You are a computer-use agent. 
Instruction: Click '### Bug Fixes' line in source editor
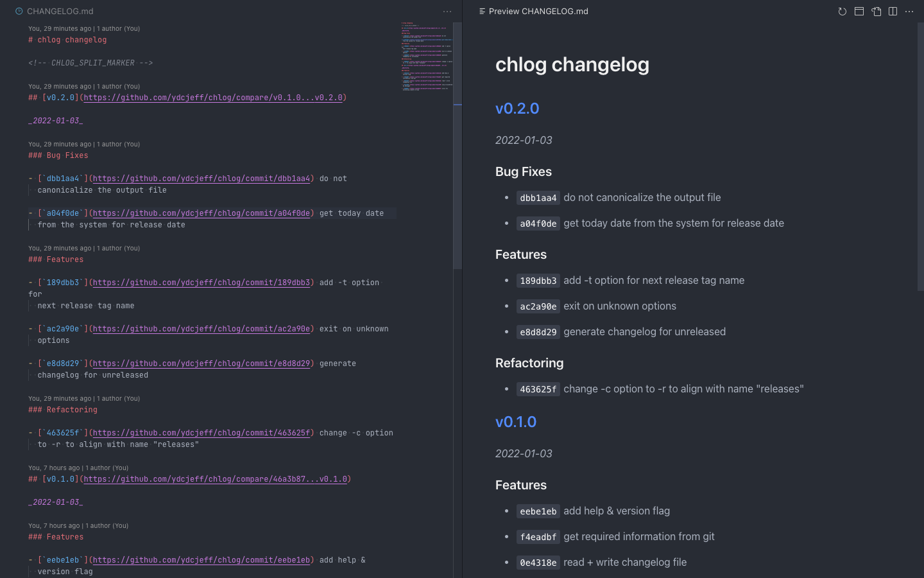(x=58, y=155)
